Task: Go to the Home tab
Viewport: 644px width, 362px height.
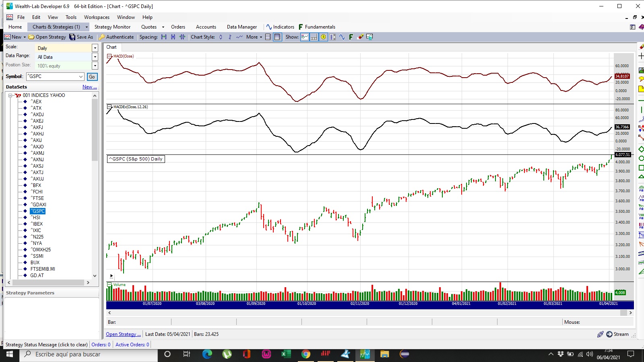Action: 15,27
